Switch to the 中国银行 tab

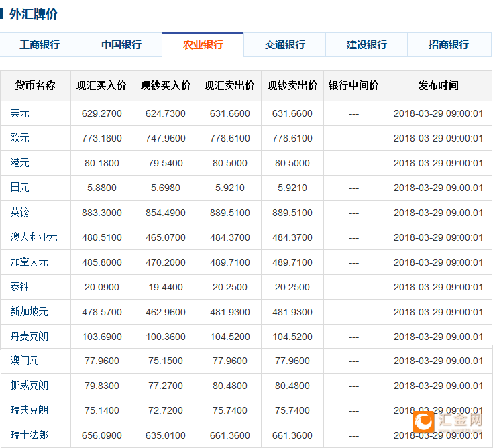pos(121,45)
